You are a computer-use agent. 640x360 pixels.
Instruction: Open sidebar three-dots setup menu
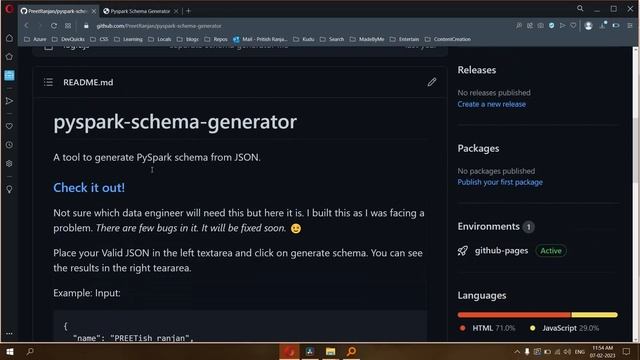click(x=9, y=333)
